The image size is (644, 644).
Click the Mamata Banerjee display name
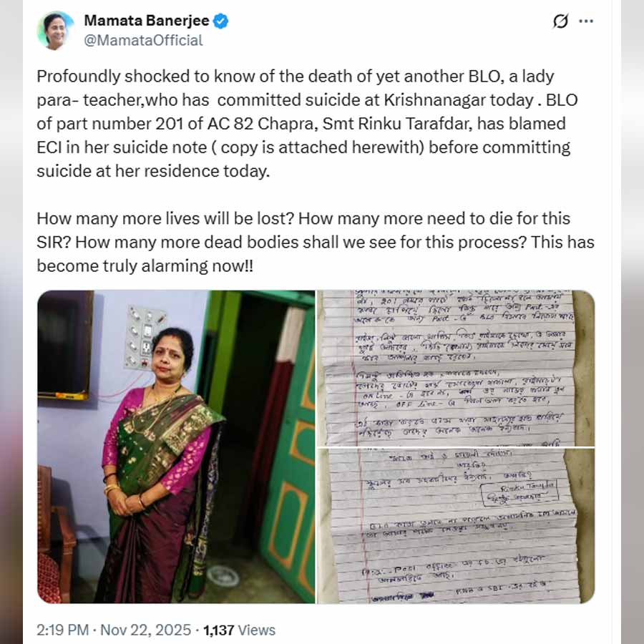(147, 21)
